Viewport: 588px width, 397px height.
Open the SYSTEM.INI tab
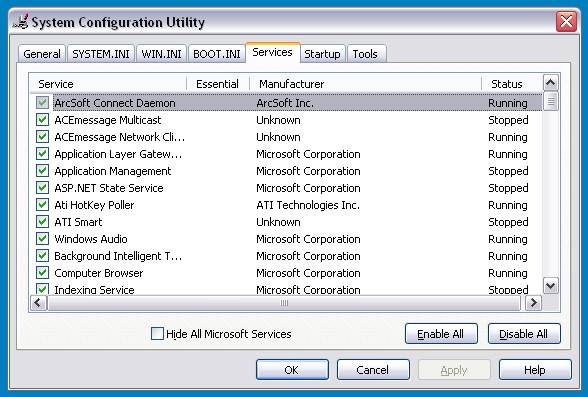tap(100, 54)
